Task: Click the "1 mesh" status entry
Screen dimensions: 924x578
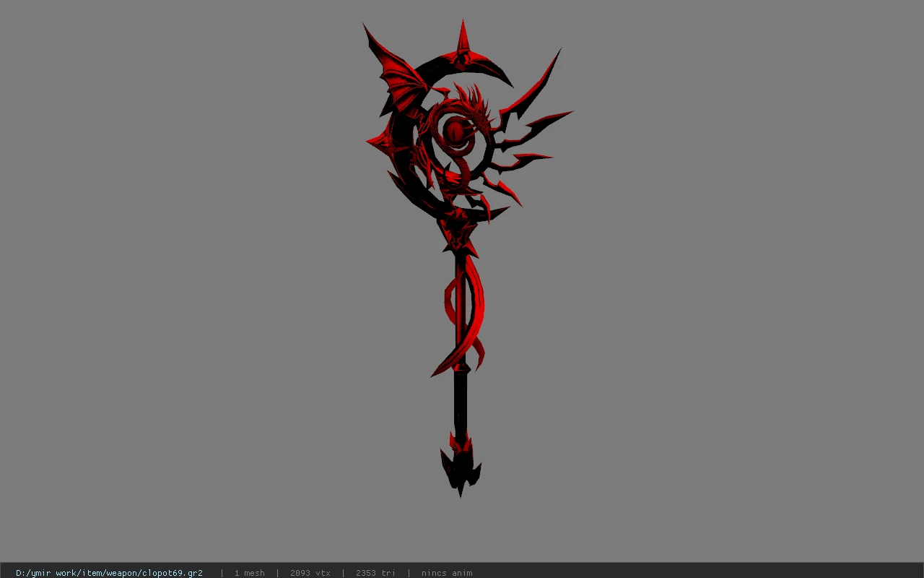Action: click(x=249, y=573)
